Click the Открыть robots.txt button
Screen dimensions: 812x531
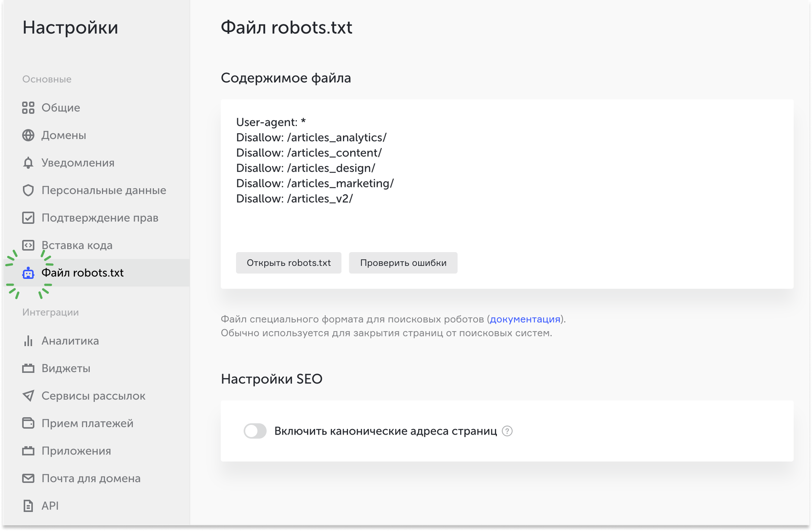click(x=289, y=263)
